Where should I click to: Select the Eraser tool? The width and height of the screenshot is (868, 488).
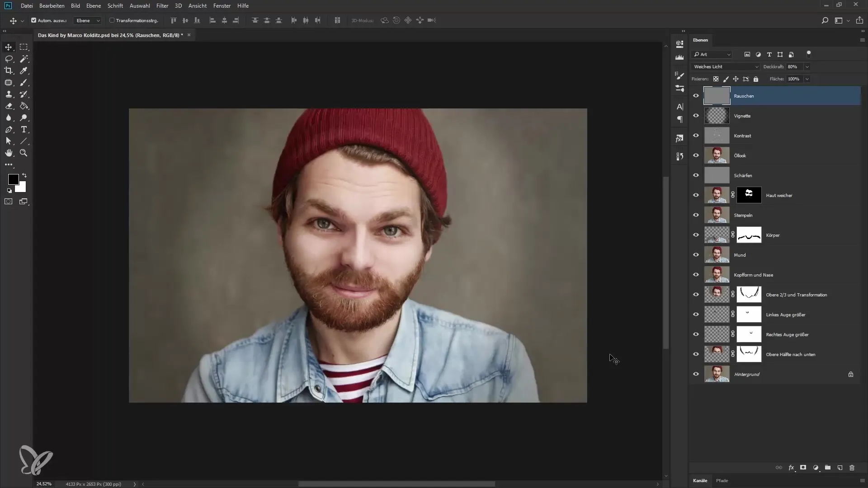(x=9, y=106)
